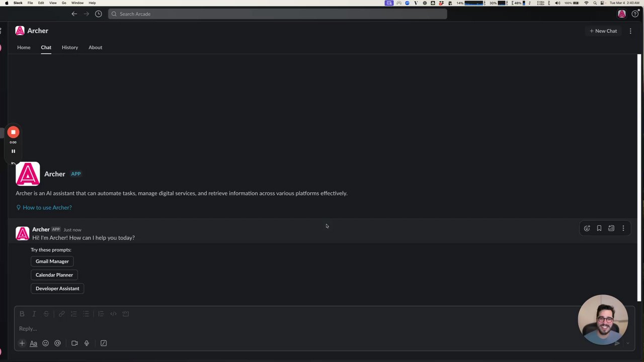
Task: Toggle code block formatting
Action: [126, 314]
